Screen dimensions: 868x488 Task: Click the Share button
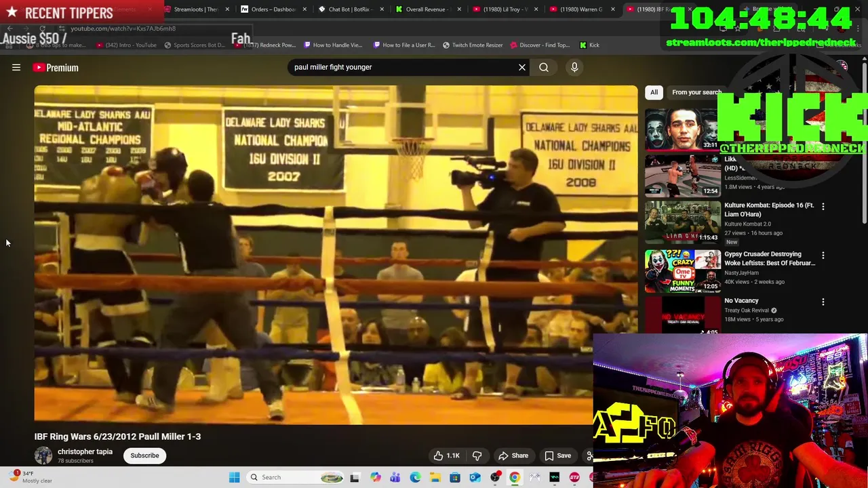click(x=513, y=455)
